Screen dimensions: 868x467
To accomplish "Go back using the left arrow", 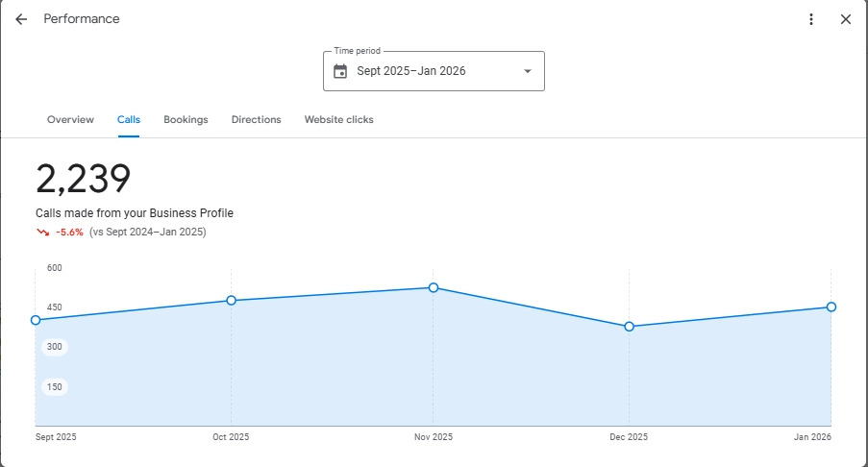I will click(21, 19).
